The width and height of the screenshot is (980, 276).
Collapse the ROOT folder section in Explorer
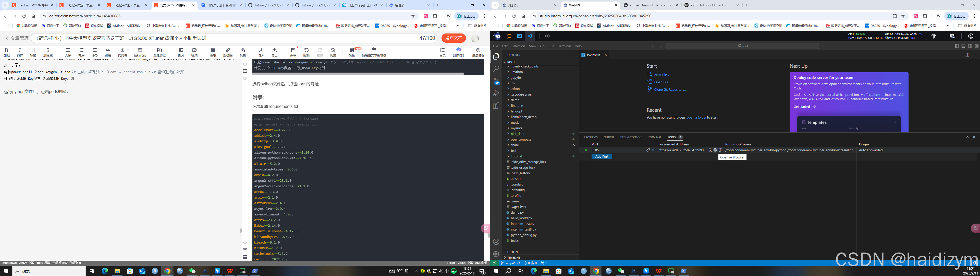[541, 62]
